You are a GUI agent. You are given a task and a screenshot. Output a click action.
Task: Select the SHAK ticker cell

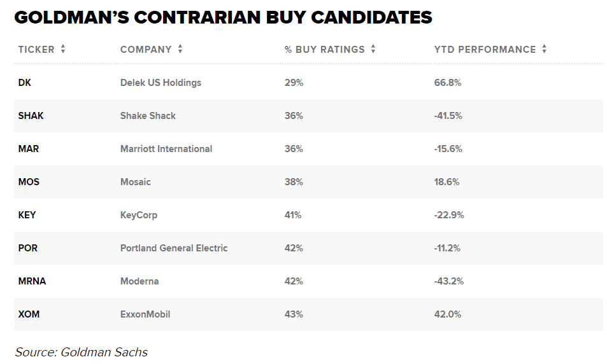(x=31, y=116)
